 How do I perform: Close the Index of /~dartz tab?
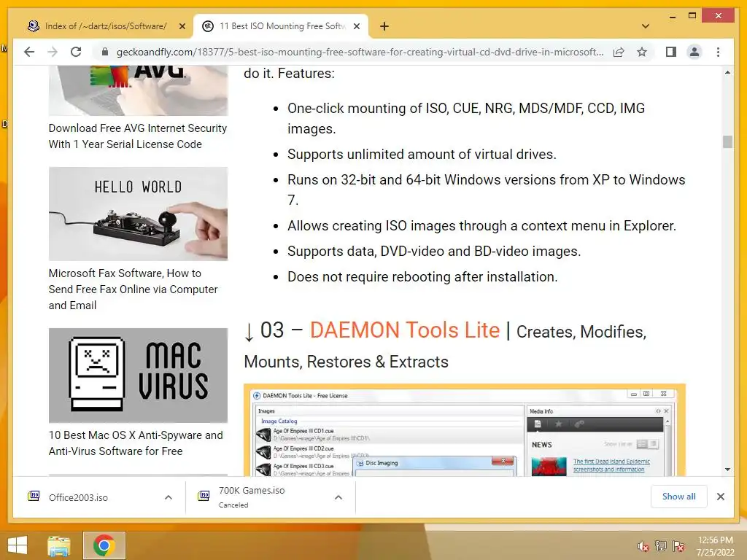click(182, 26)
